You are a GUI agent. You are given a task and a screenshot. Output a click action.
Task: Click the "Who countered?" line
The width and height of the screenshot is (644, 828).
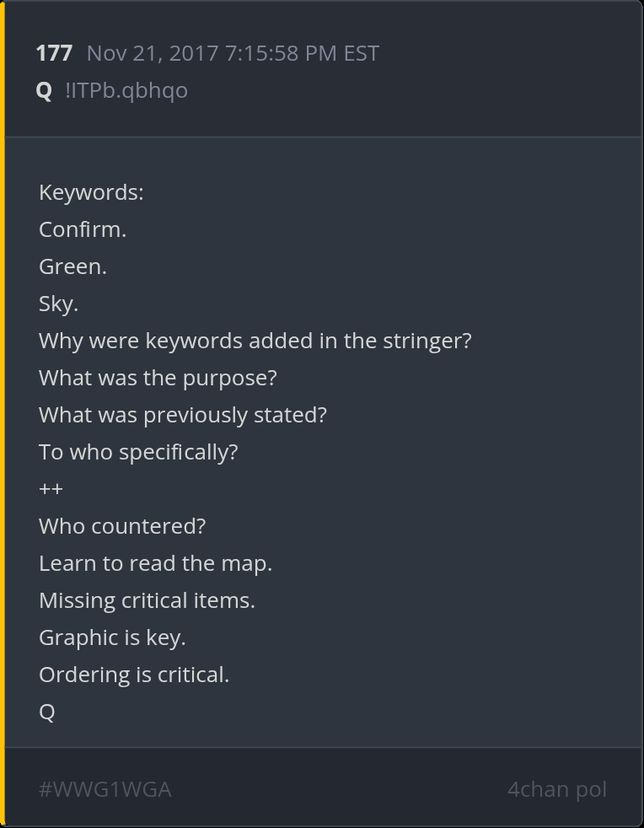tap(122, 526)
